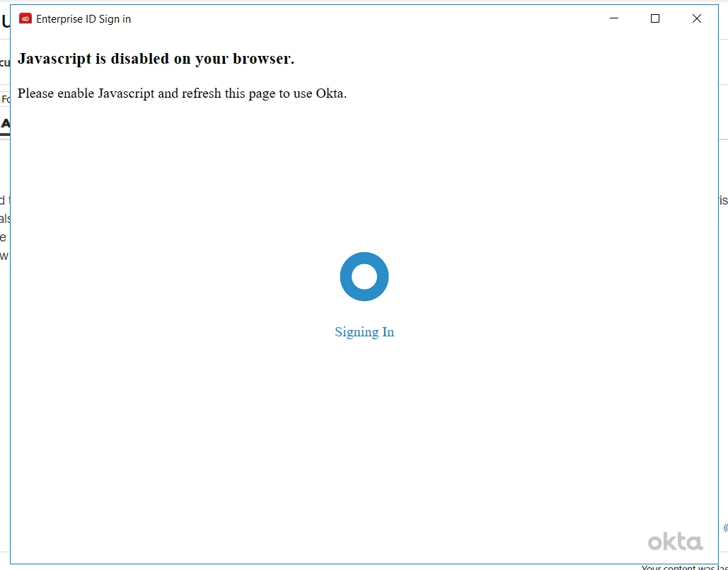Click the Javascript is disabled heading
Screen dimensions: 728x570
click(156, 59)
